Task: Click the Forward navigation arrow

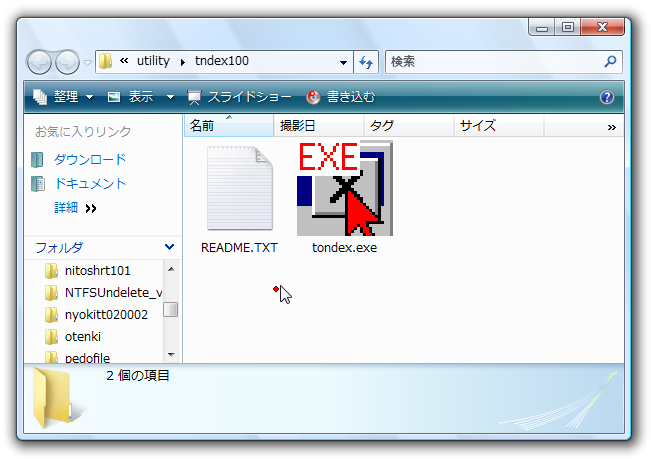Action: 67,63
